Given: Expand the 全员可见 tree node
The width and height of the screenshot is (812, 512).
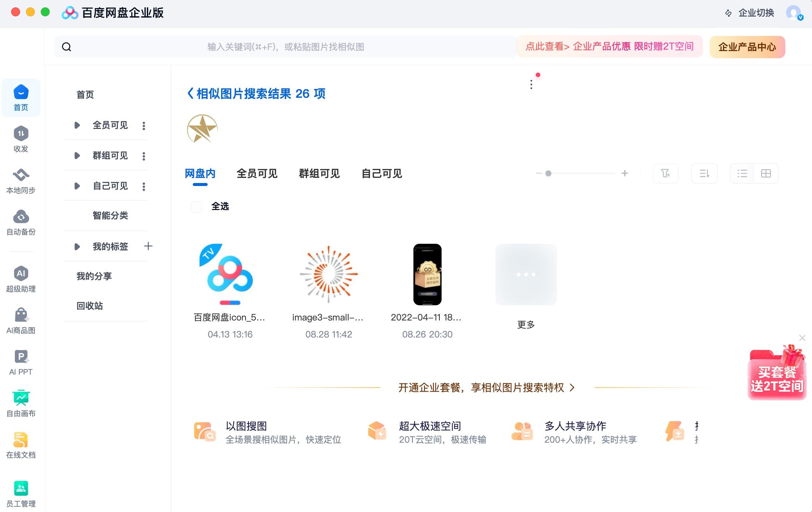Looking at the screenshot, I should tap(77, 125).
